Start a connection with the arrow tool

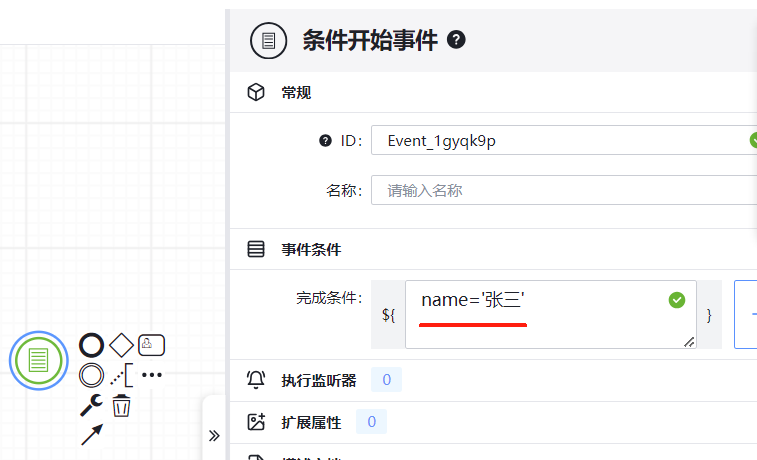coord(92,434)
